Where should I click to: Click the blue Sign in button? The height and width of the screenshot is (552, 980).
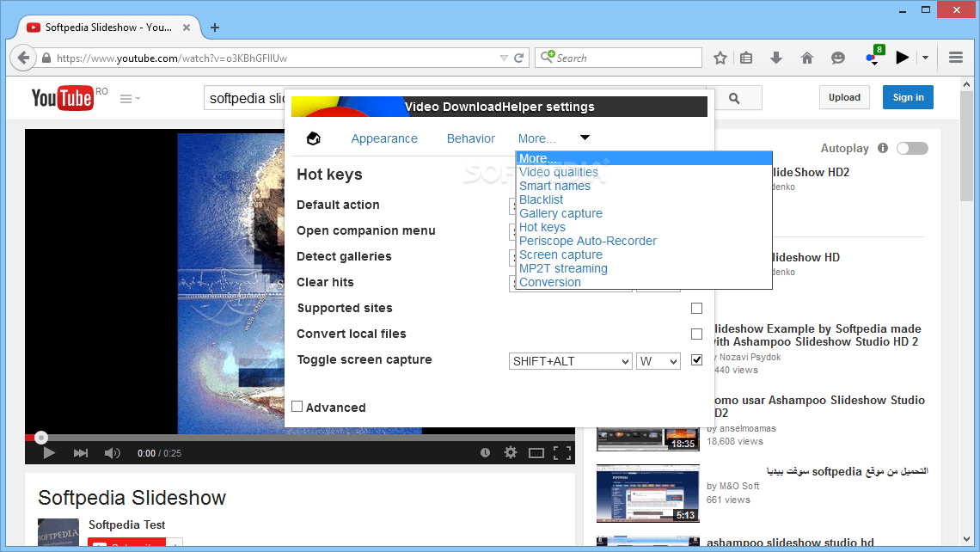[908, 97]
